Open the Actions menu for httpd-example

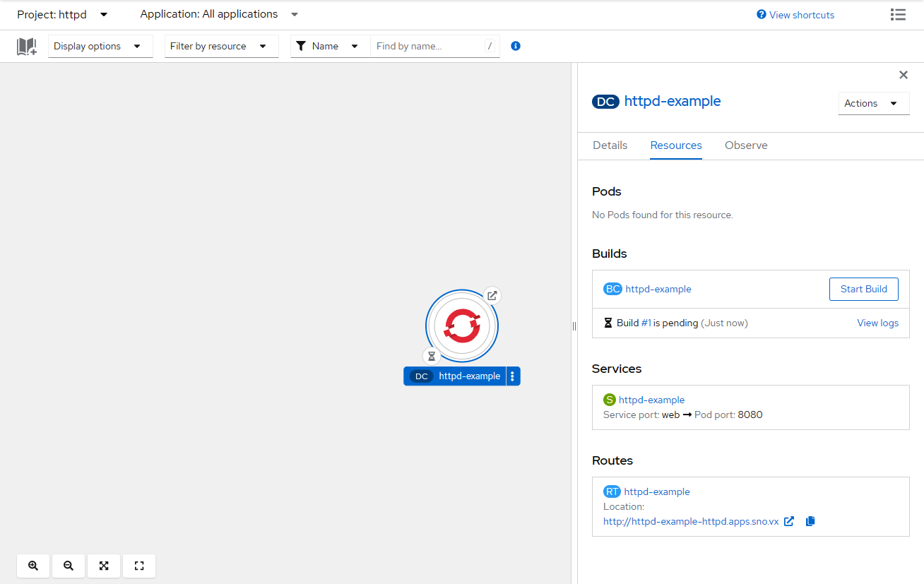[873, 103]
